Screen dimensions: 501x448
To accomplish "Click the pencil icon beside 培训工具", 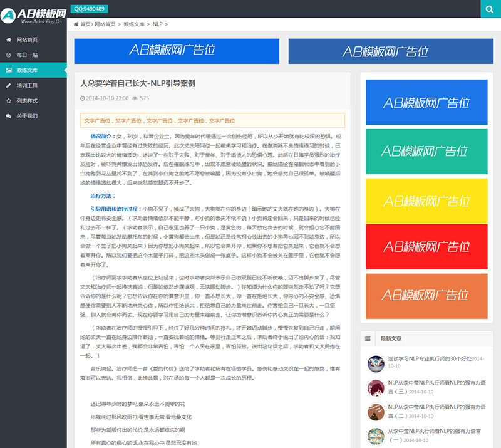I will point(9,85).
